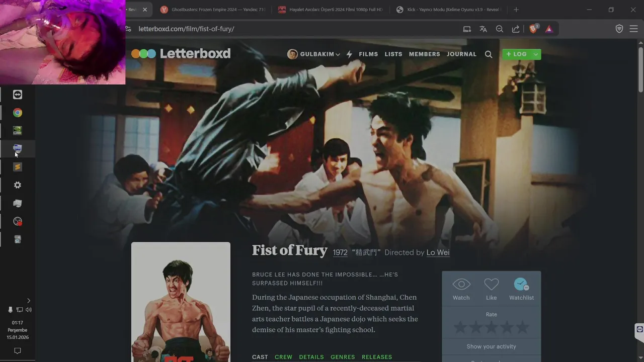644x362 pixels.
Task: Open the LISTS menu
Action: (x=393, y=54)
